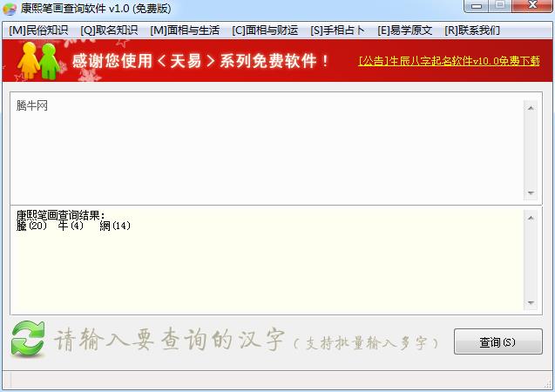The image size is (555, 392).
Task: Click the results pane scrollbar up arrow
Action: pos(531,218)
